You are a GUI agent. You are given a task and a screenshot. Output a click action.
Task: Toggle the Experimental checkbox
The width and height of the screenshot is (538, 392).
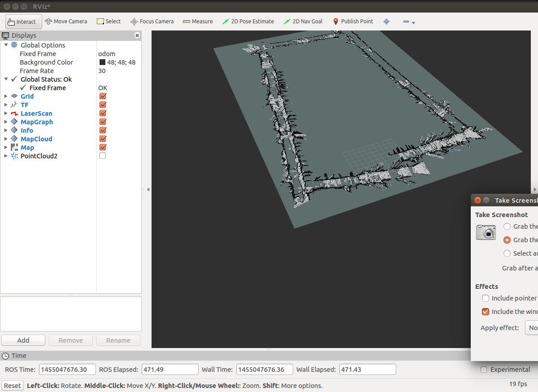pyautogui.click(x=484, y=370)
